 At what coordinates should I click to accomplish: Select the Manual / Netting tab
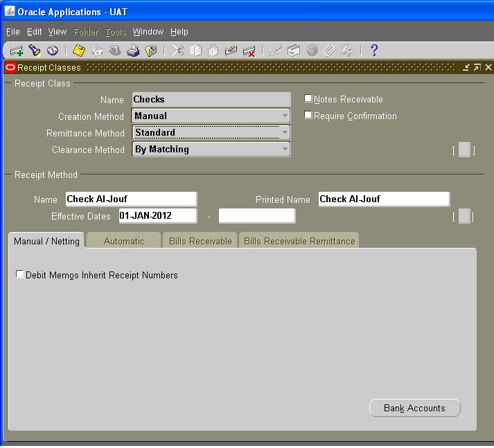tap(46, 241)
